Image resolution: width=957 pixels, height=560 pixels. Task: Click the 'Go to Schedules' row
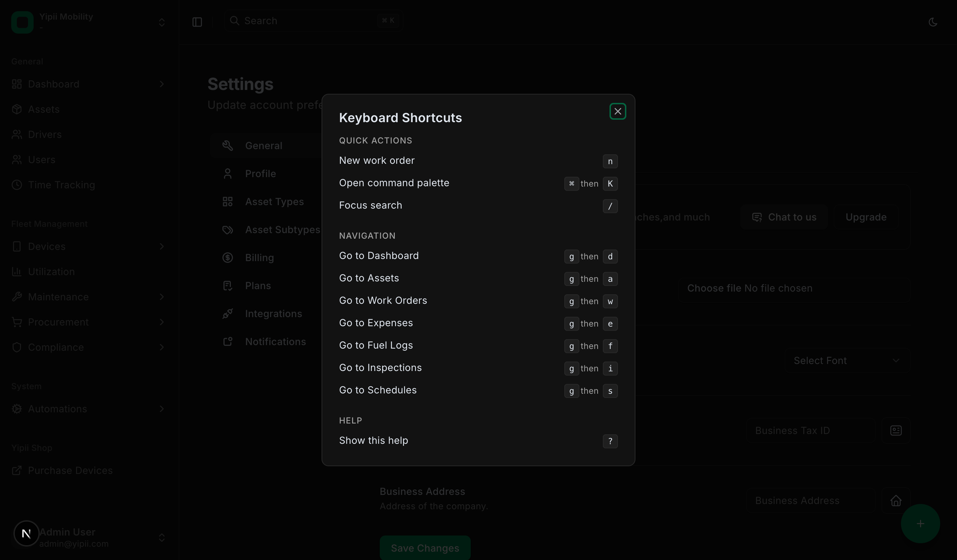click(478, 390)
